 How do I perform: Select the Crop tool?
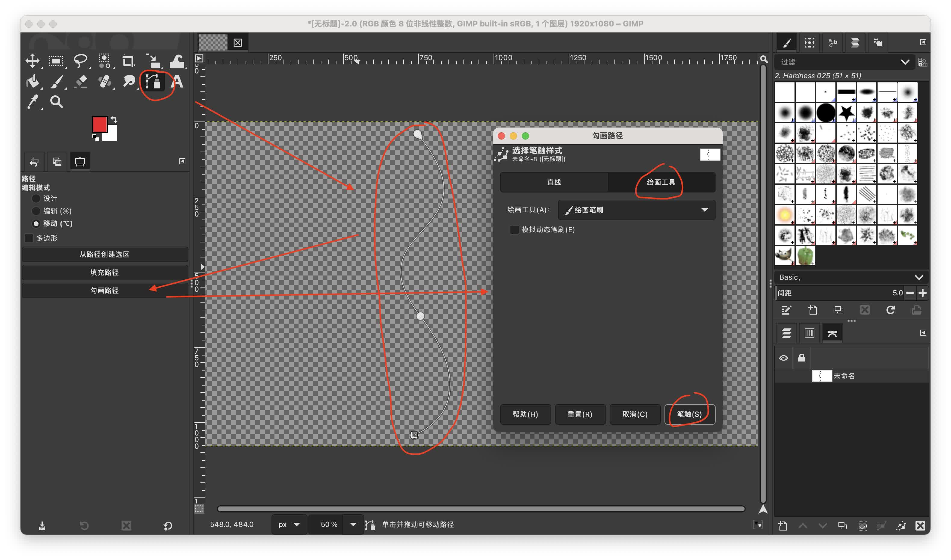pyautogui.click(x=129, y=61)
